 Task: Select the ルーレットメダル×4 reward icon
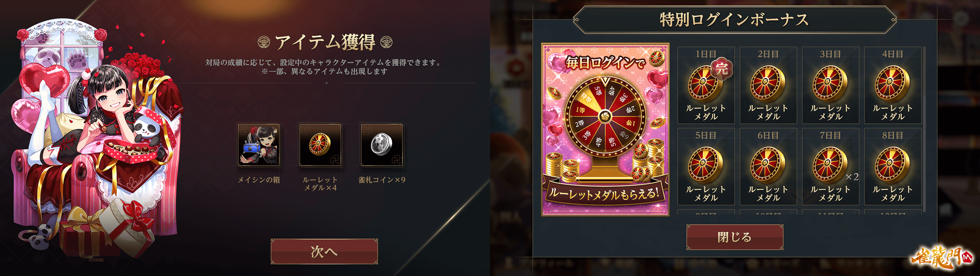[320, 145]
